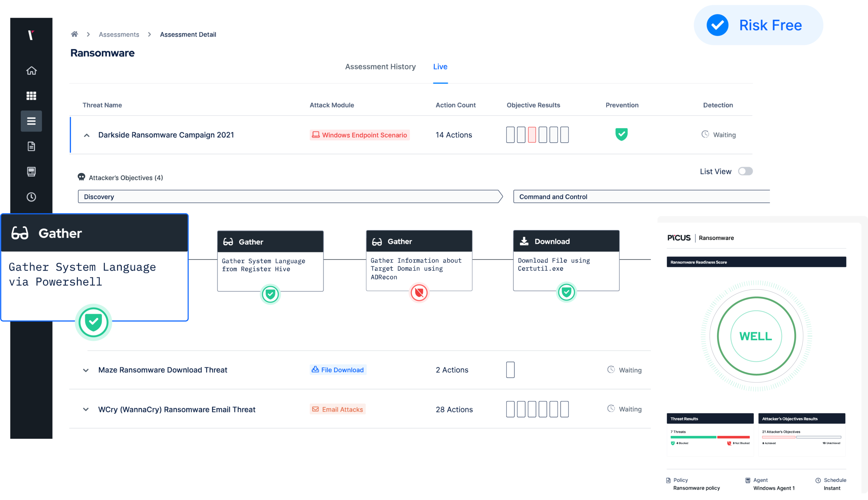The height and width of the screenshot is (500, 868).
Task: Click the Detection column header
Action: [x=718, y=105]
